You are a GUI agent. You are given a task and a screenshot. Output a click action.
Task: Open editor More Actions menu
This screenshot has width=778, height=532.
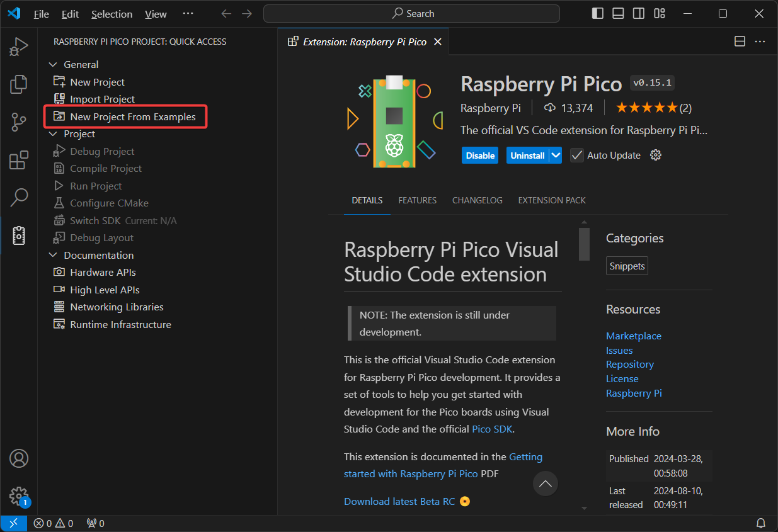pos(760,42)
